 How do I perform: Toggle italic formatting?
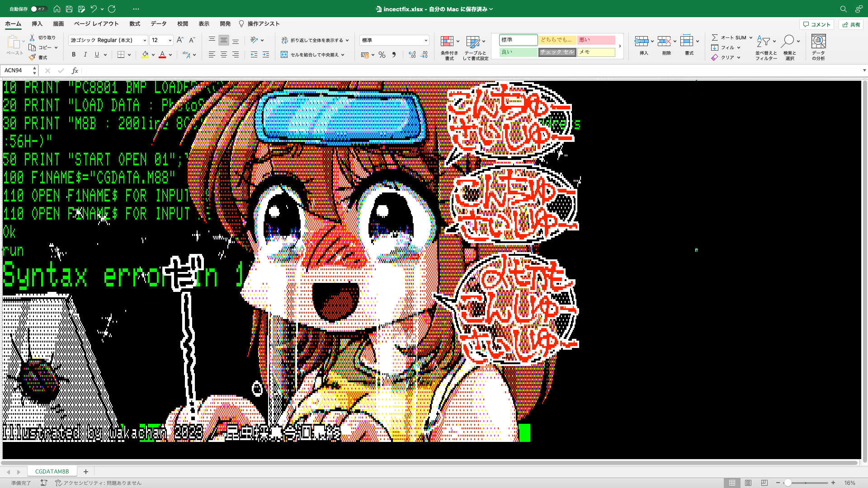[85, 54]
